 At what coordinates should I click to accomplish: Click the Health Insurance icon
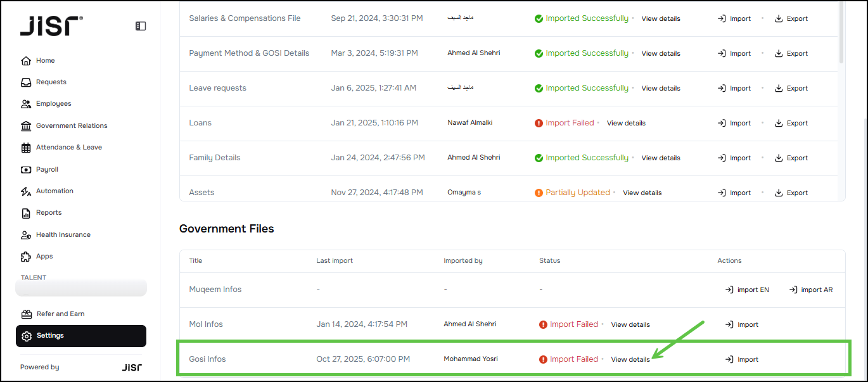pyautogui.click(x=26, y=235)
